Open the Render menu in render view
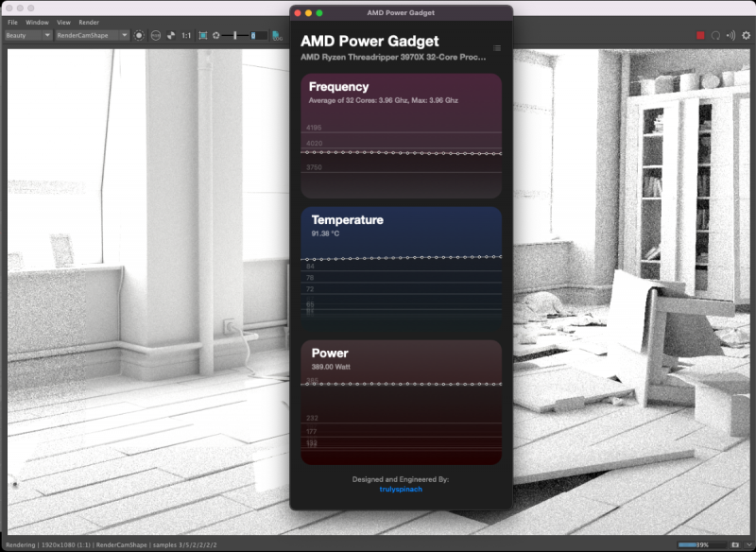 89,22
